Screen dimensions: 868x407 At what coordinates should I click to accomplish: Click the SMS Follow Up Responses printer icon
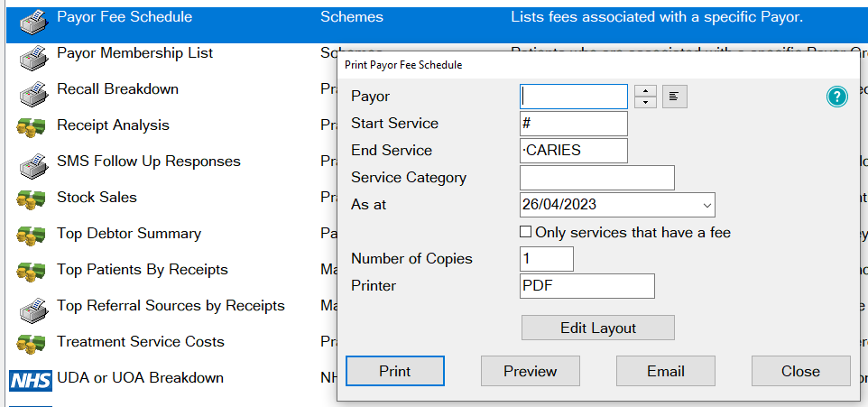(x=33, y=165)
